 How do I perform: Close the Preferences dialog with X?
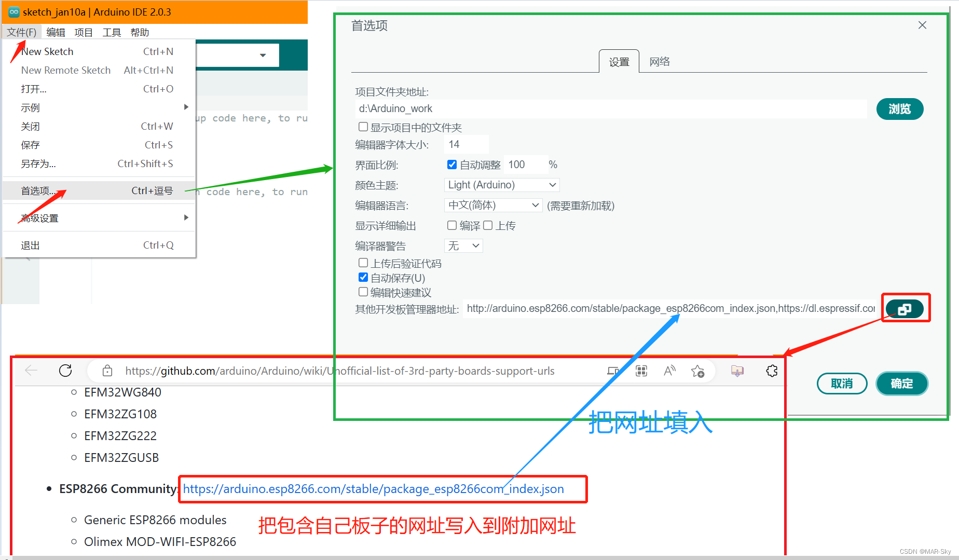(922, 25)
